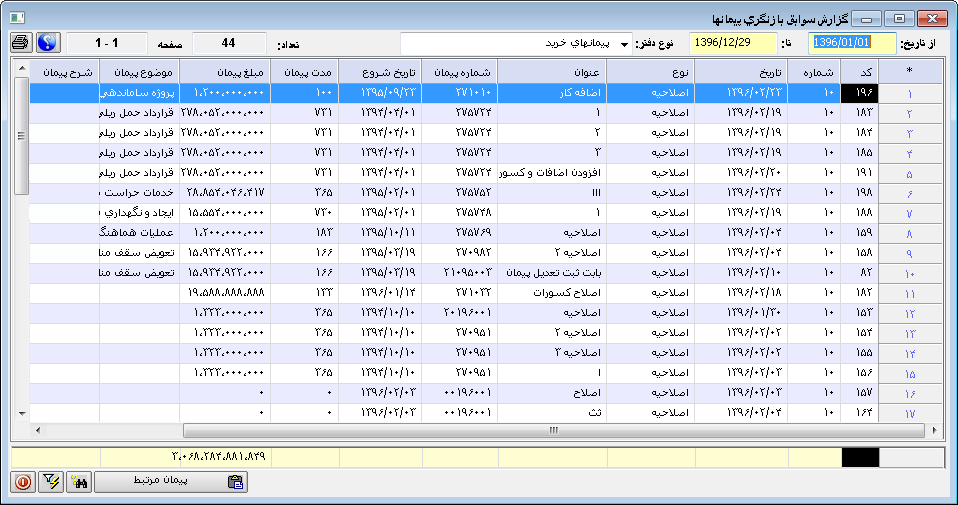Click the printer icon to print the report
Screen dimensions: 958x505
21,43
